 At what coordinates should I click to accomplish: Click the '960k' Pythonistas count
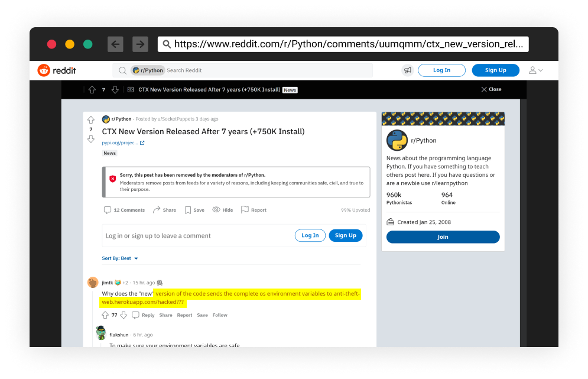click(x=394, y=195)
